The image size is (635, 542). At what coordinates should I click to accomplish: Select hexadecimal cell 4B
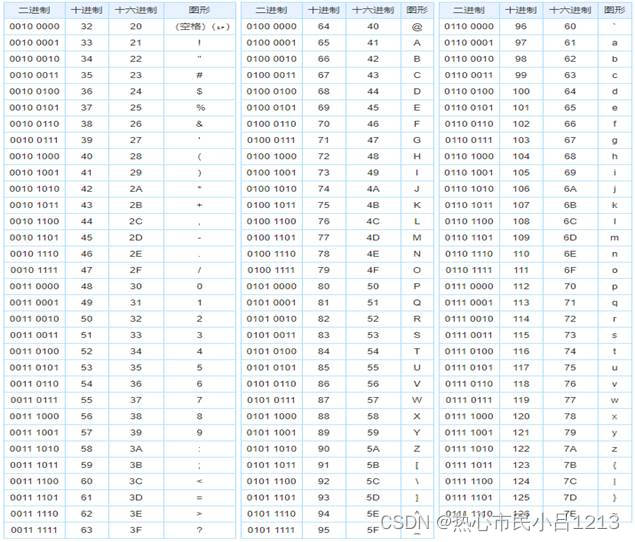[x=373, y=205]
